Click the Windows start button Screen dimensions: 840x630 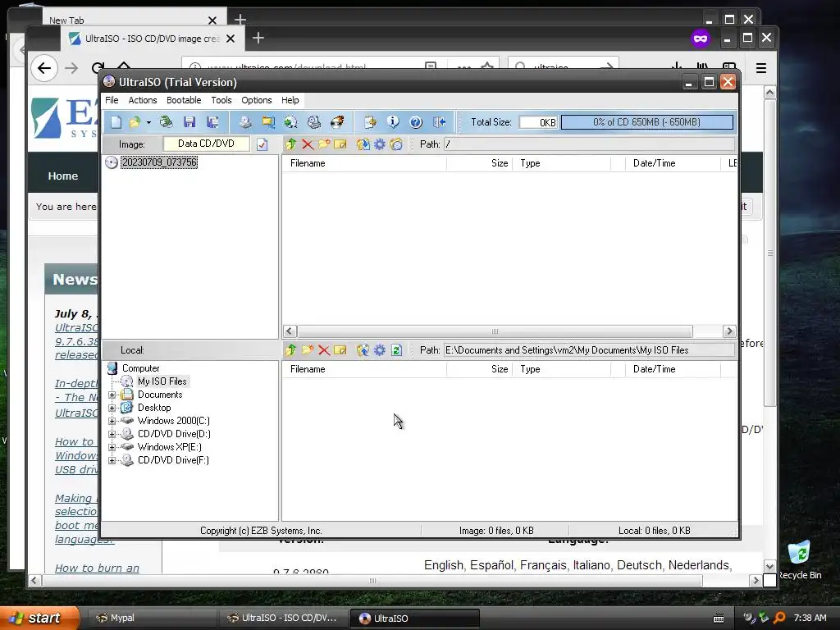39,618
